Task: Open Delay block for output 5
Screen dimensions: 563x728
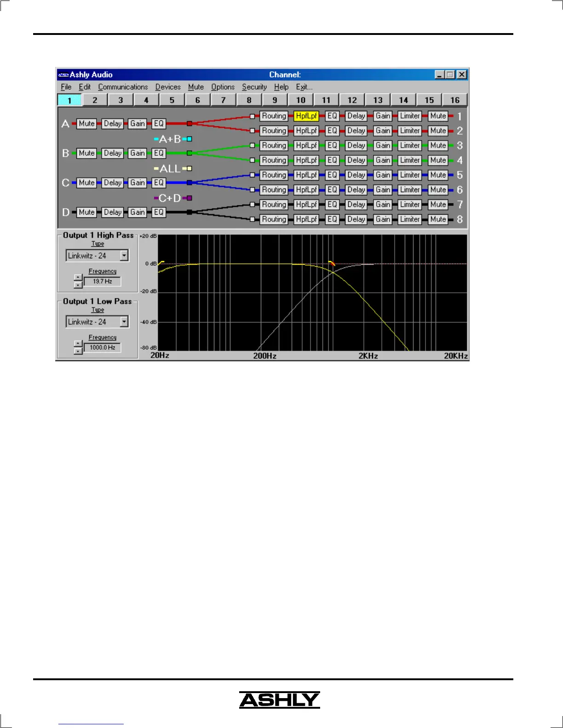Action: 356,175
